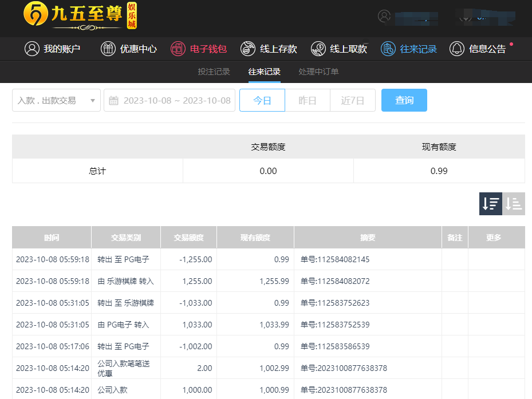Screen dimensions: 532x399
Task: Open 信息公告 bell notification icon
Action: point(456,49)
